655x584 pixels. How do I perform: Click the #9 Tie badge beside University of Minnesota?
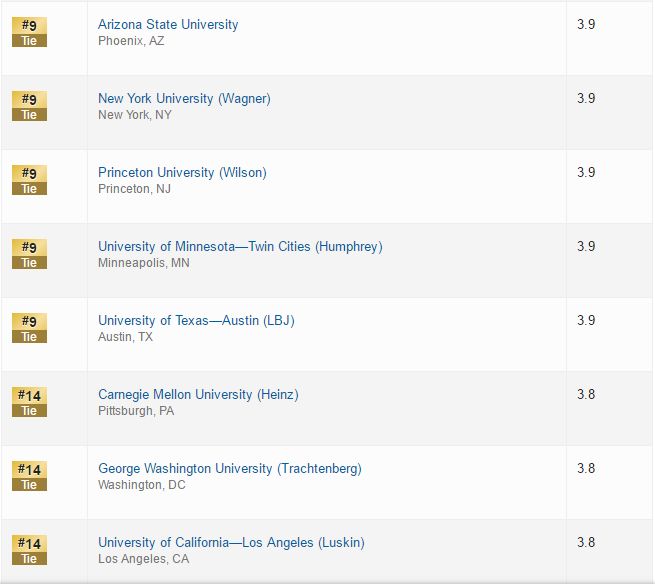tap(29, 254)
